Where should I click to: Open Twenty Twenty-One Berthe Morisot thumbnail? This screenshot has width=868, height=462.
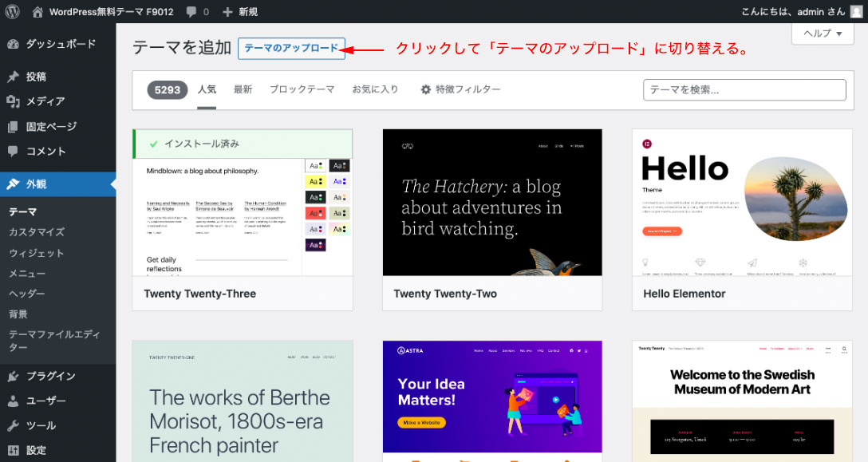click(x=243, y=401)
